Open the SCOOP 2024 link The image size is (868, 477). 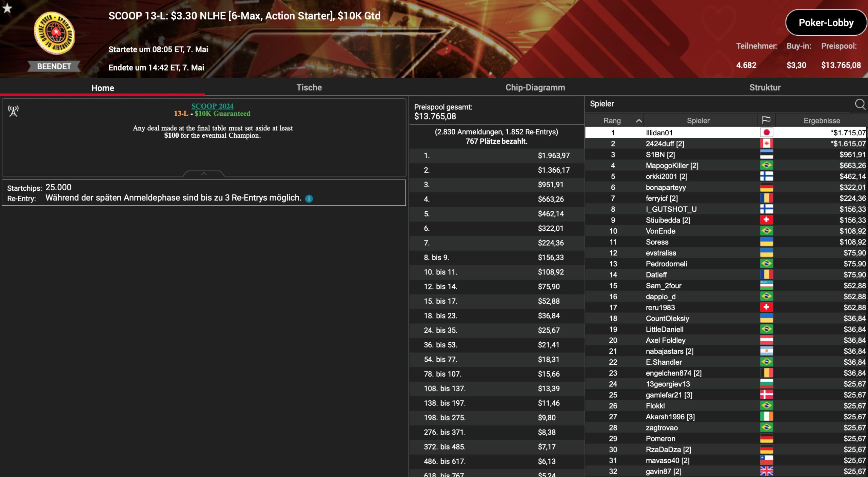212,106
